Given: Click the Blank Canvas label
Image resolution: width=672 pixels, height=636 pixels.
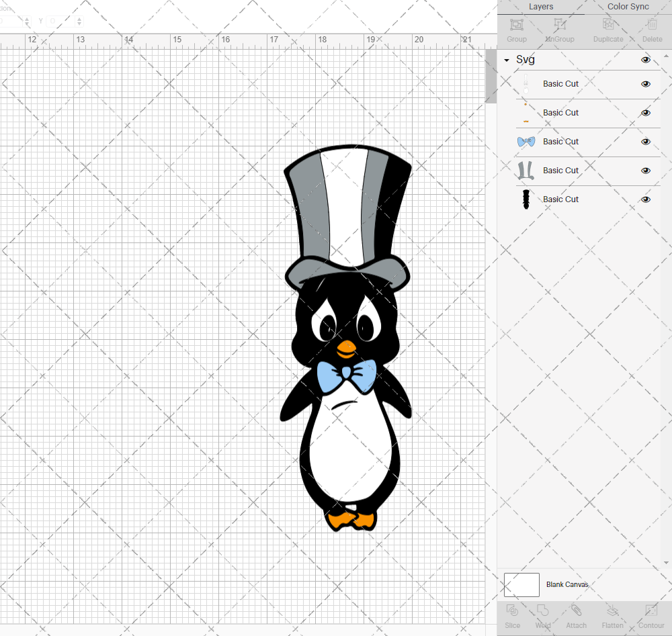Looking at the screenshot, I should [x=567, y=584].
